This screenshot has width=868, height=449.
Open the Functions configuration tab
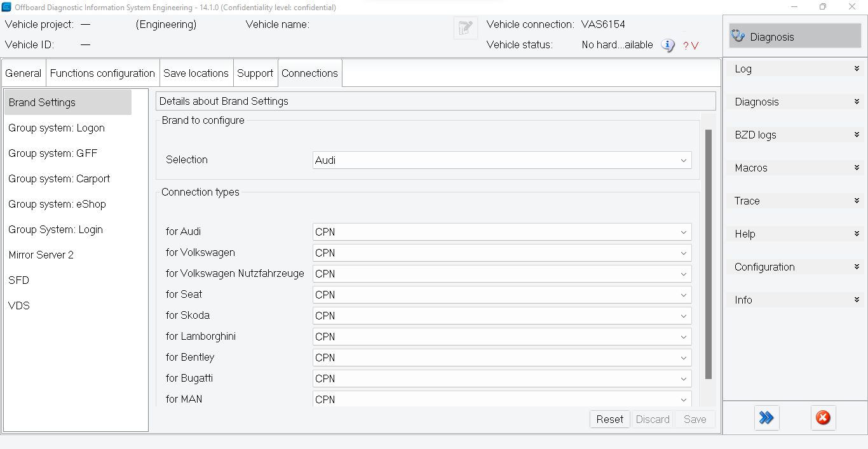coord(102,72)
